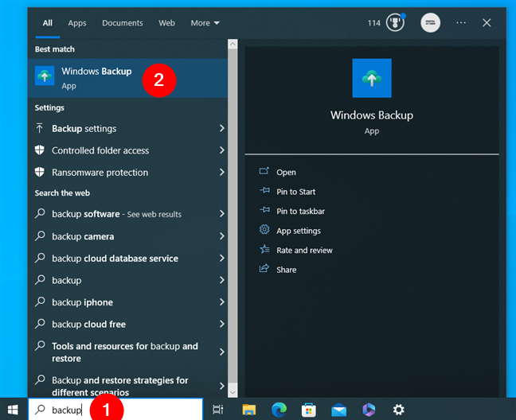The height and width of the screenshot is (420, 516).
Task: Click the pin icon beside Pin to Start
Action: [x=264, y=190]
